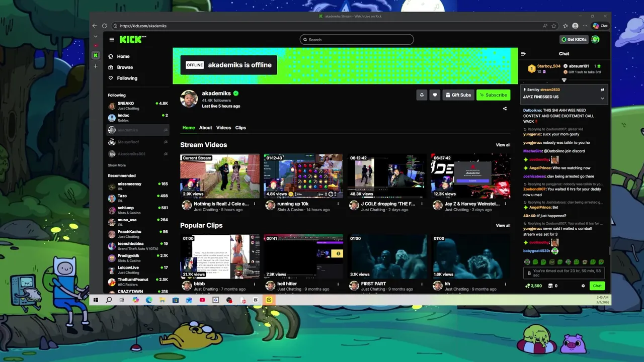Click the notification bell on akademiks channel
This screenshot has height=362, width=644.
click(x=422, y=95)
